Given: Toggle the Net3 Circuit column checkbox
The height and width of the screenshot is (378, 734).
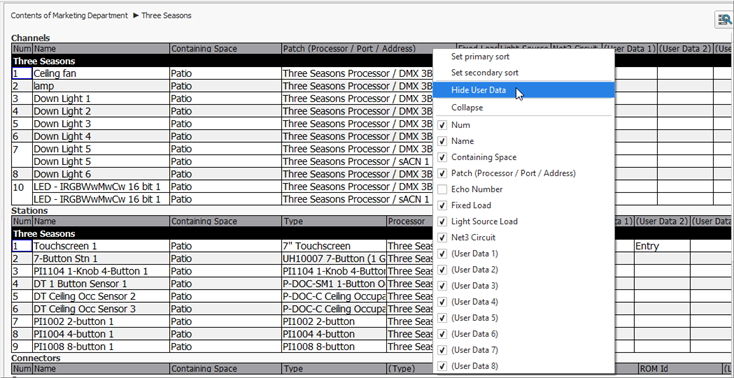Looking at the screenshot, I should click(x=442, y=237).
